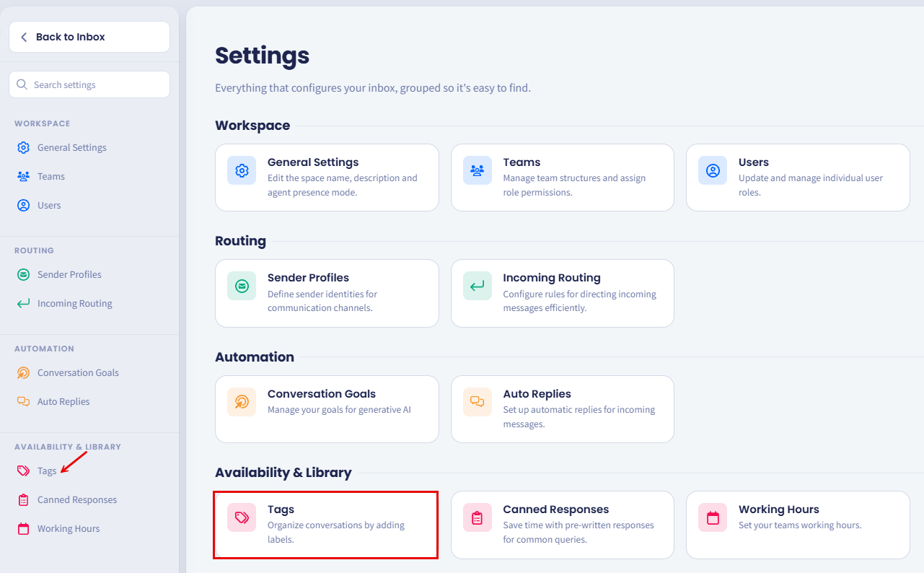Open the Tags card under Availability & Library
Screen dimensions: 924x573
click(x=327, y=525)
